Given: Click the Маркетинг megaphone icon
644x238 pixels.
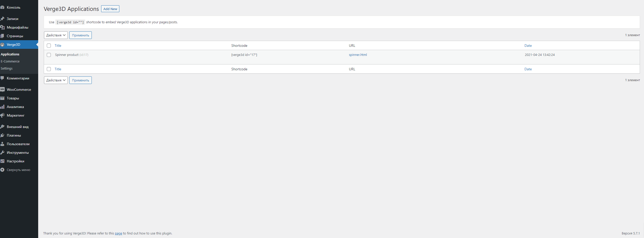Looking at the screenshot, I should [2, 115].
